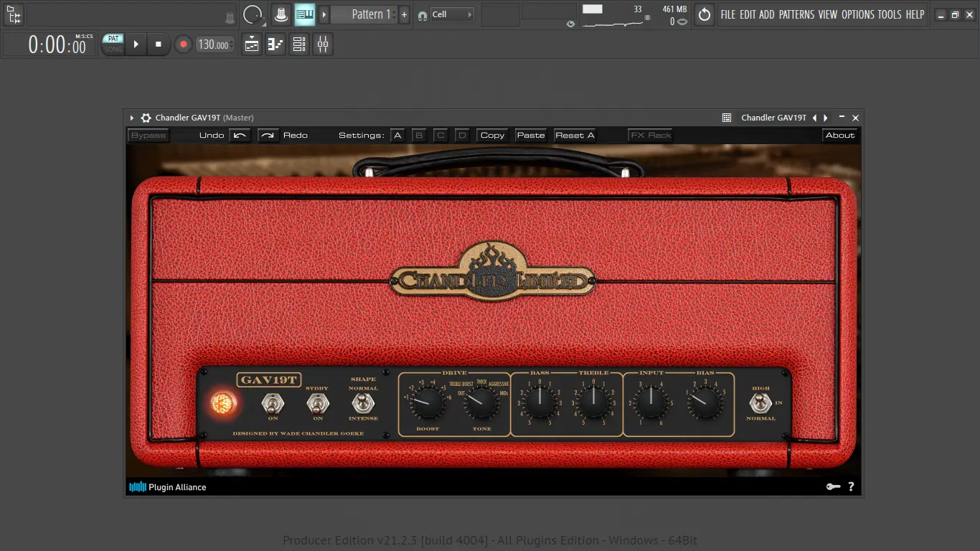Open the Cell snap dropdown
Viewport: 980px width, 551px height.
(452, 14)
